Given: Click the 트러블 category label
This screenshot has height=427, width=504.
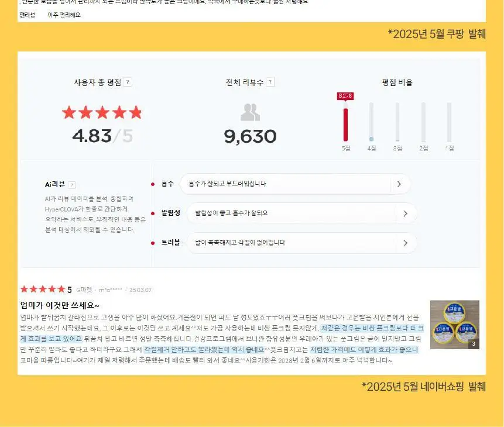Looking at the screenshot, I should click(171, 242).
